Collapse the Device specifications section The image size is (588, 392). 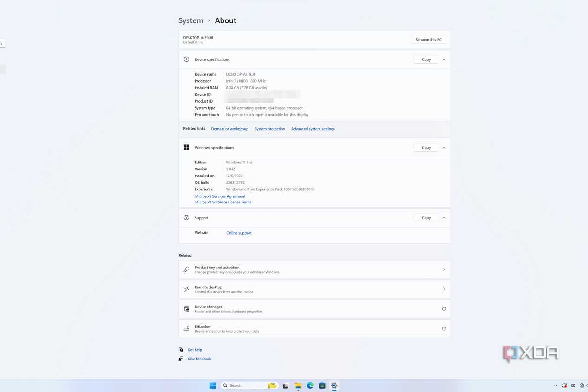444,59
